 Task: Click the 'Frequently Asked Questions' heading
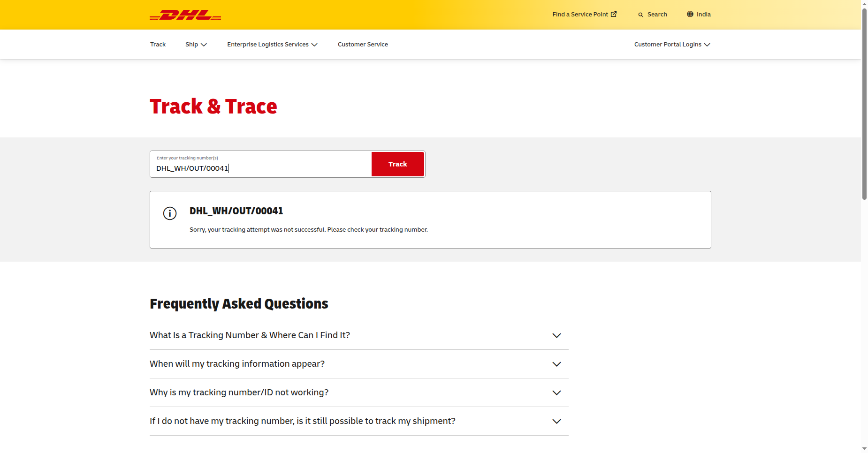[239, 304]
